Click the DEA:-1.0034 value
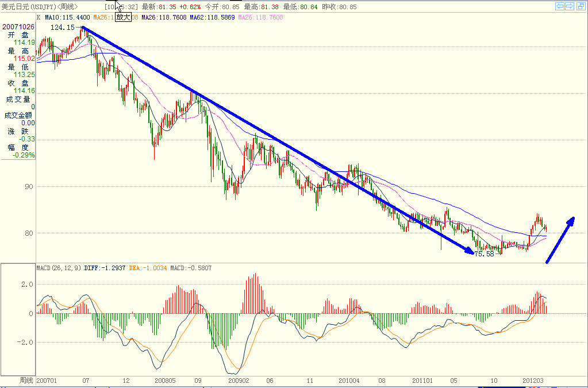The image size is (588, 388). [x=148, y=268]
